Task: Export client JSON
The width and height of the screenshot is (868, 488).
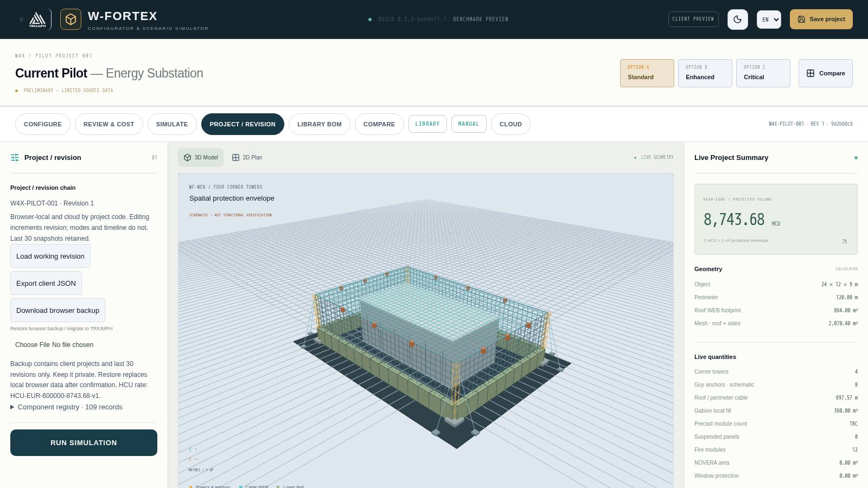Action: tap(46, 283)
